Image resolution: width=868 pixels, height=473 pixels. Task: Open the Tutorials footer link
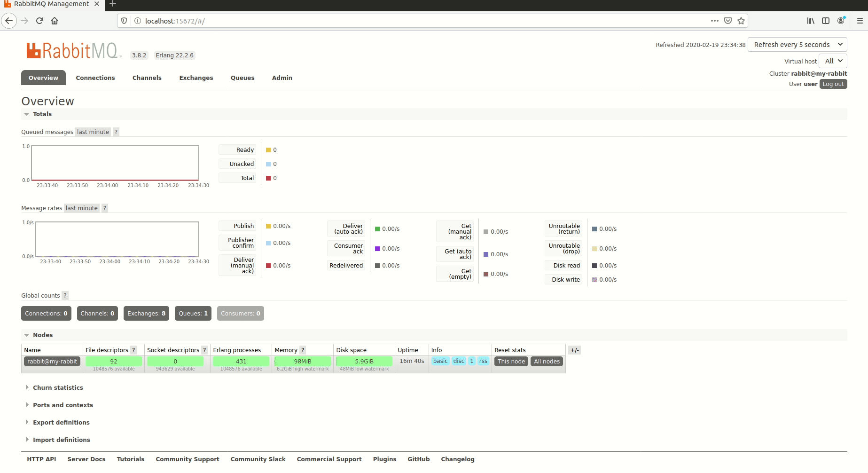click(131, 459)
